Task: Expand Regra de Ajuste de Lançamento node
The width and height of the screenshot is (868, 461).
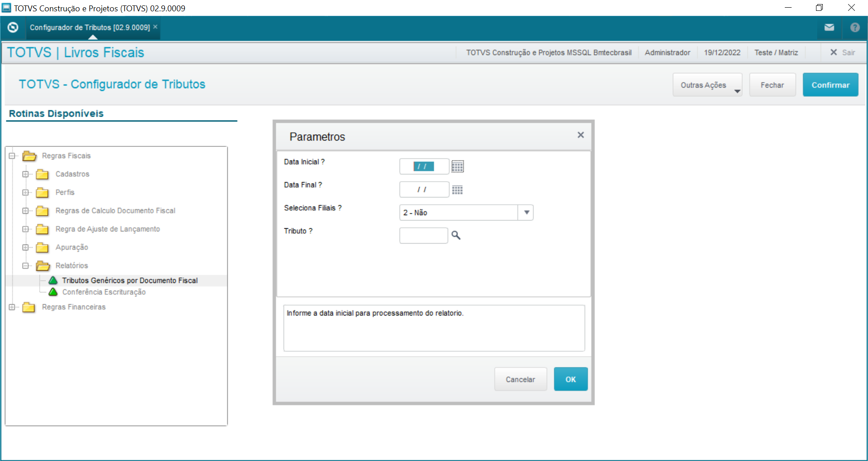Action: (x=25, y=229)
